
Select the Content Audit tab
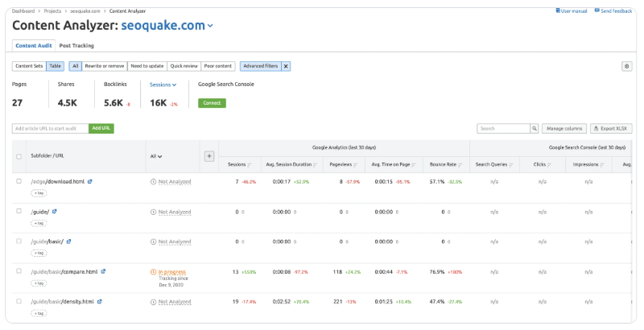click(x=33, y=46)
